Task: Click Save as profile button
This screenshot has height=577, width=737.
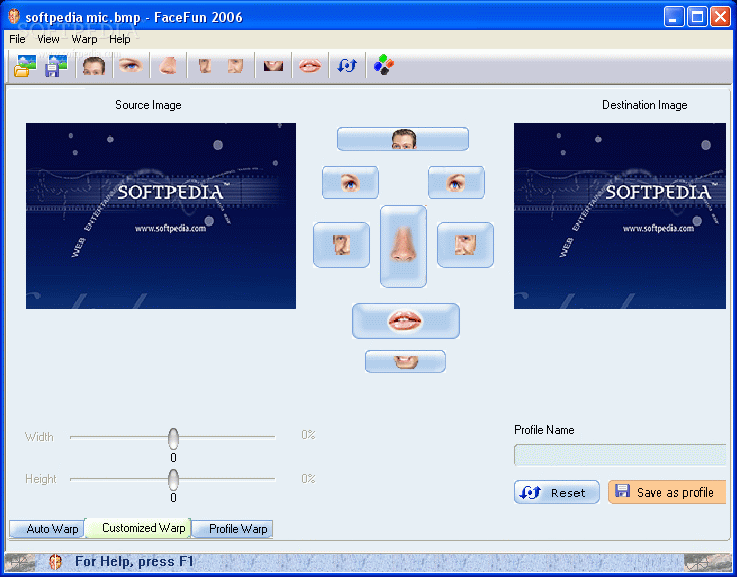Action: pos(667,492)
